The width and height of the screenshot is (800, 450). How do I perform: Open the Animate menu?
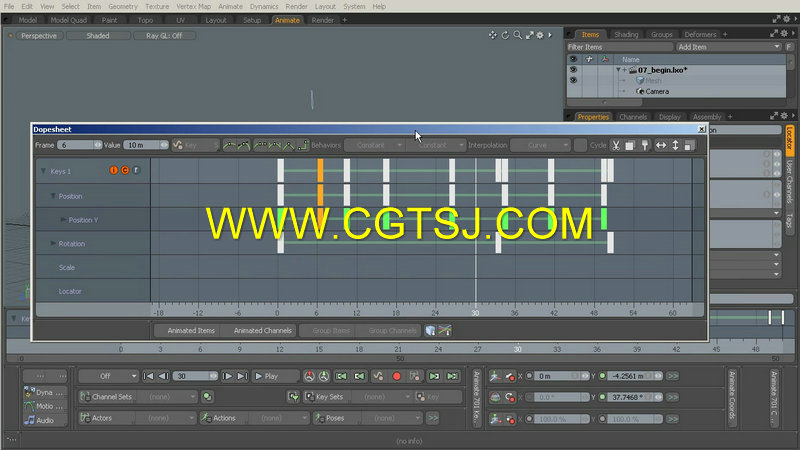[230, 7]
